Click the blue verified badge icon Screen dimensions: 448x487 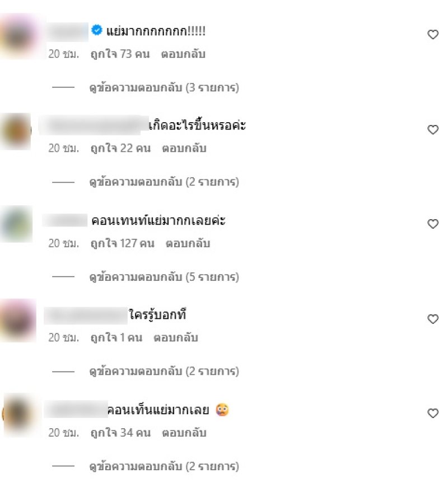(x=97, y=30)
